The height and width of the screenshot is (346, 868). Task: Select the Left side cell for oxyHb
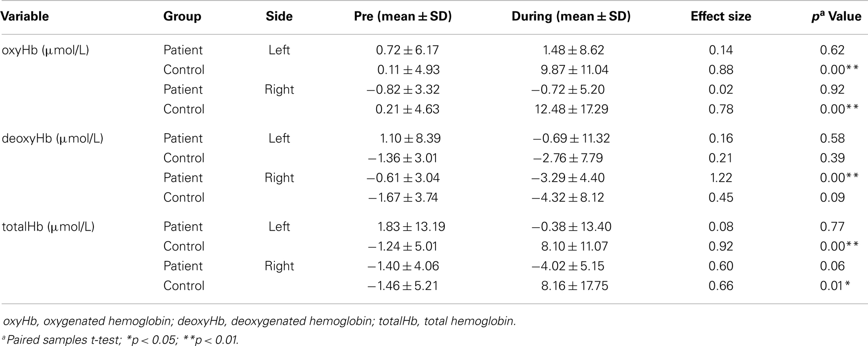279,50
